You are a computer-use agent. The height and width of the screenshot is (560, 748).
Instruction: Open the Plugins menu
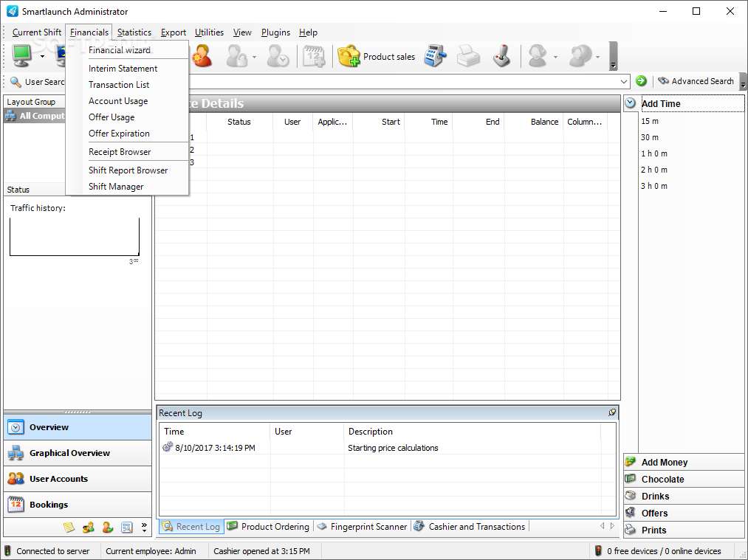tap(275, 32)
